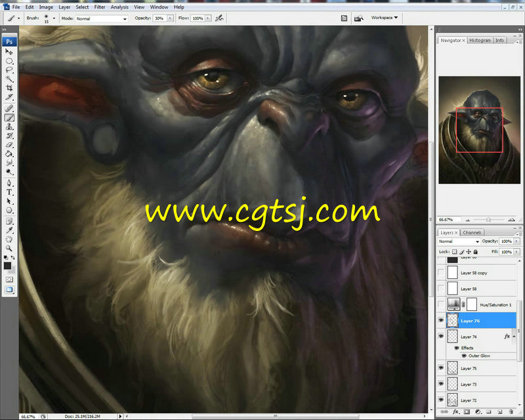Switch to the Info tab
Screen dimensions: 525x420
click(x=499, y=40)
